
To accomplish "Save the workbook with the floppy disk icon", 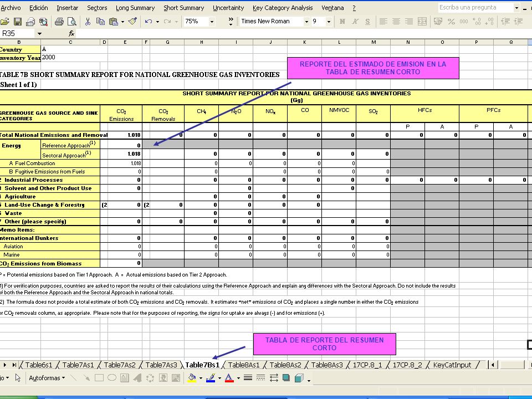I will (18, 22).
